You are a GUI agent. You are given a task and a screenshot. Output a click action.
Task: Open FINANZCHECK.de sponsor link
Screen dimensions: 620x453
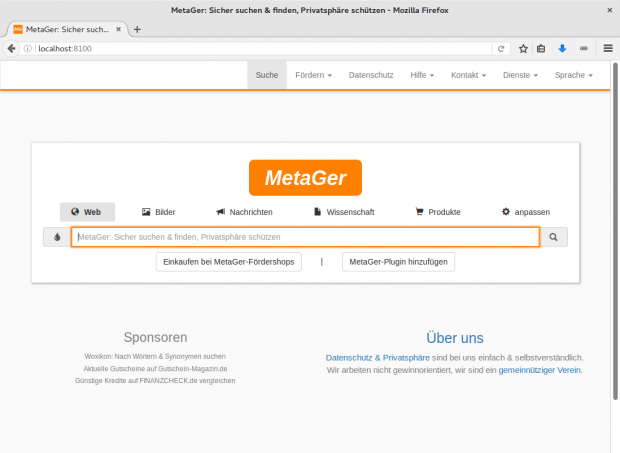click(x=155, y=380)
